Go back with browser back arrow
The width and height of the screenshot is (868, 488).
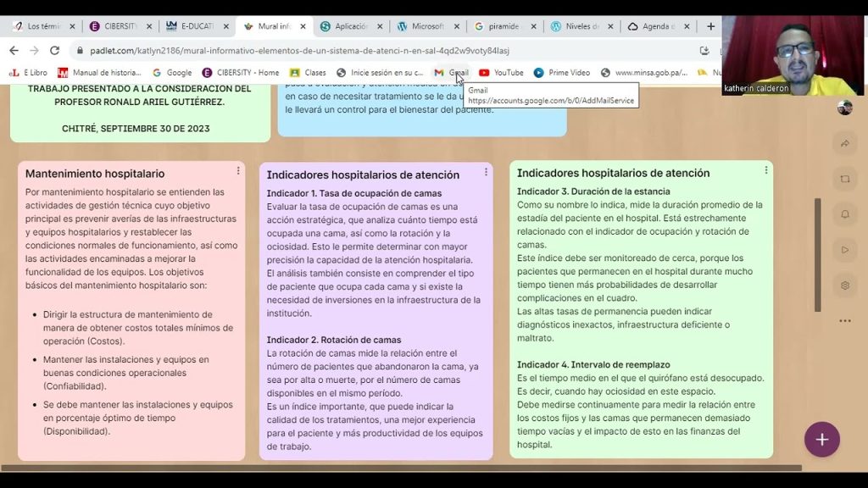(x=14, y=50)
